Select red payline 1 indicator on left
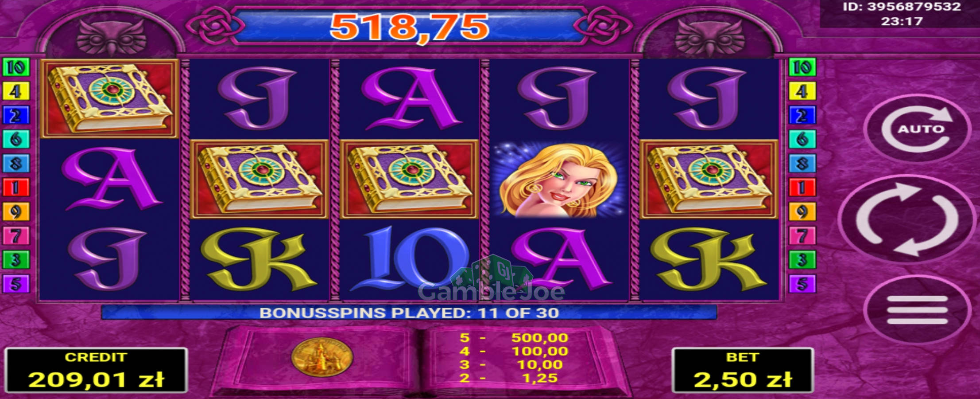The width and height of the screenshot is (980, 399). 16,188
